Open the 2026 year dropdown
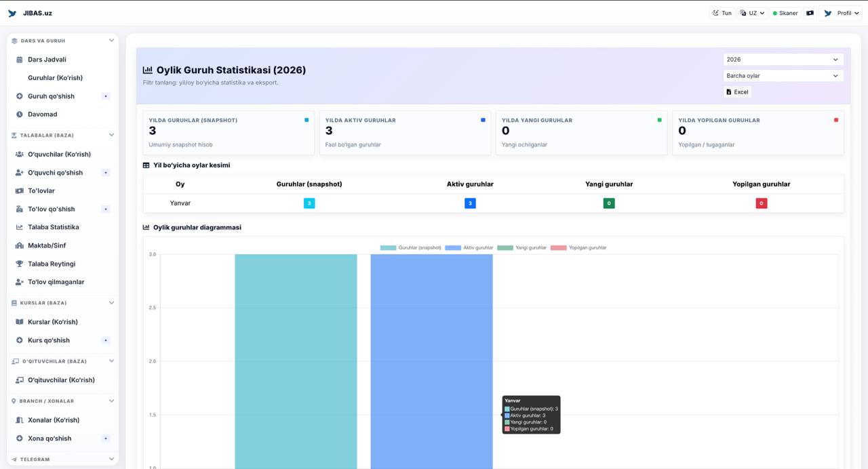Viewport: 868px width, 469px height. 783,60
